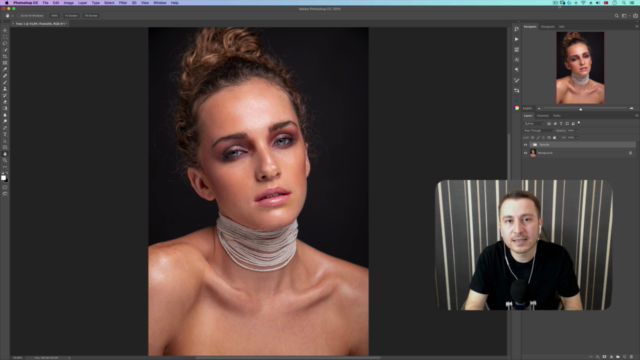Toggle smart object filter in Layers
640x360 pixels.
[573, 123]
